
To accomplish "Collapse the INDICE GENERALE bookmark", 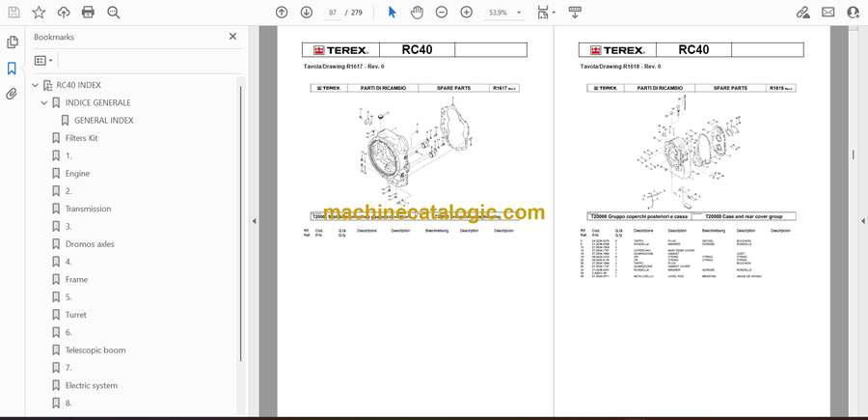I will tap(44, 103).
